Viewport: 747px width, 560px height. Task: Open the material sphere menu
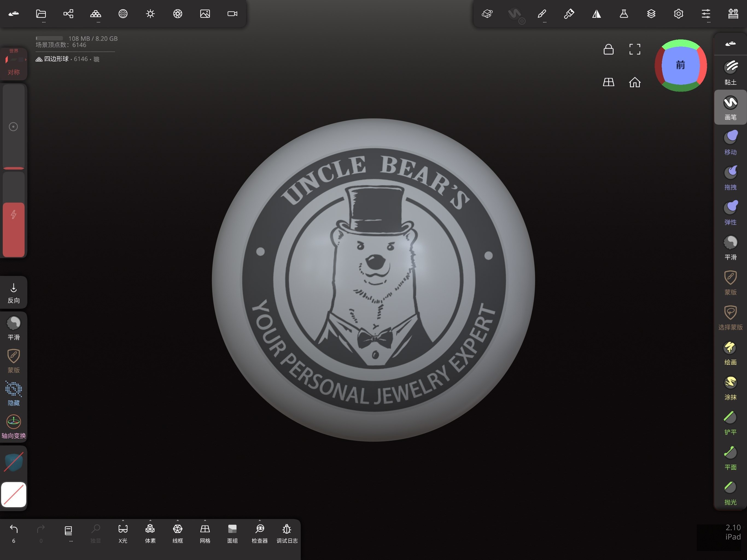point(123,14)
